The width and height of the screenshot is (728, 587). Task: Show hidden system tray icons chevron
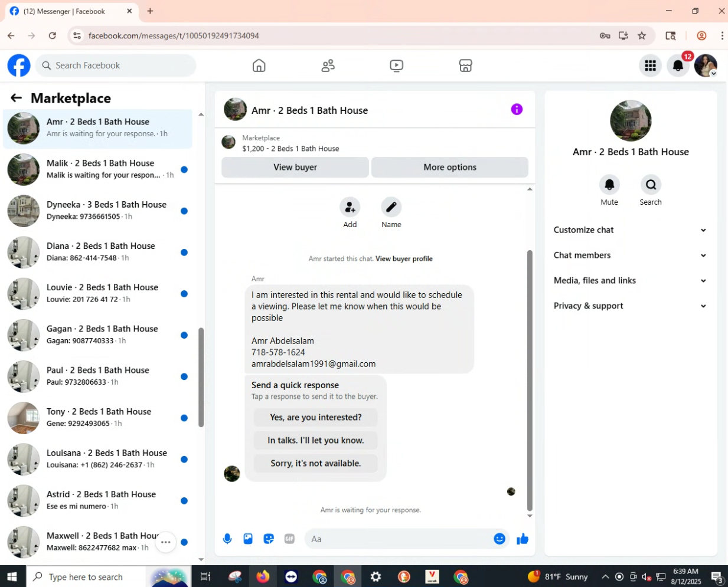pyautogui.click(x=605, y=576)
